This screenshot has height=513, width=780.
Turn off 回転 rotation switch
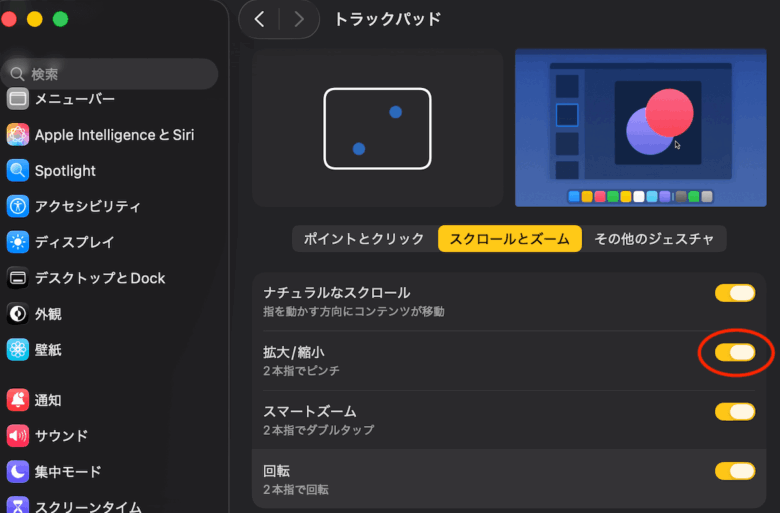[734, 471]
